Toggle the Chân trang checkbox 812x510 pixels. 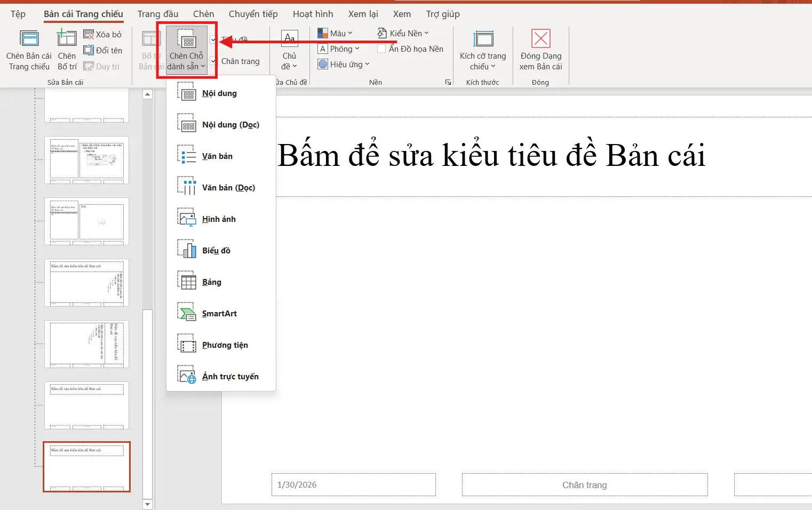coord(213,61)
